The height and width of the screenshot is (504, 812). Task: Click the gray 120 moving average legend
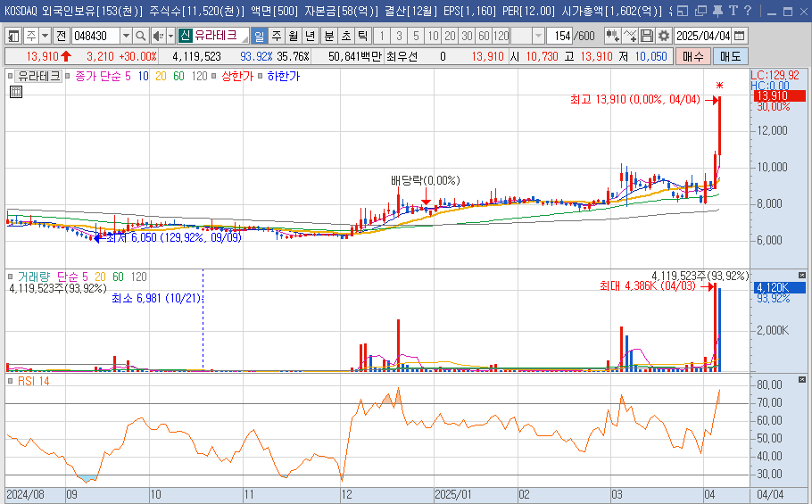[199, 76]
